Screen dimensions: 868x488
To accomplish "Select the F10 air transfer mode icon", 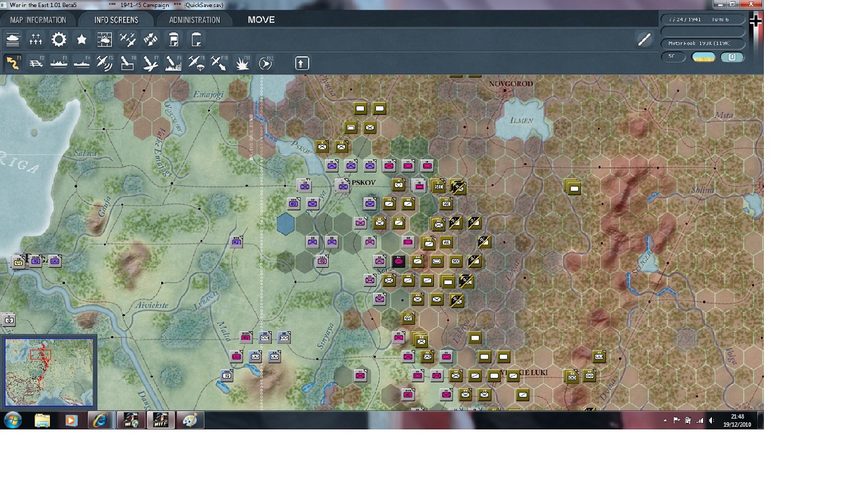I will [x=219, y=63].
